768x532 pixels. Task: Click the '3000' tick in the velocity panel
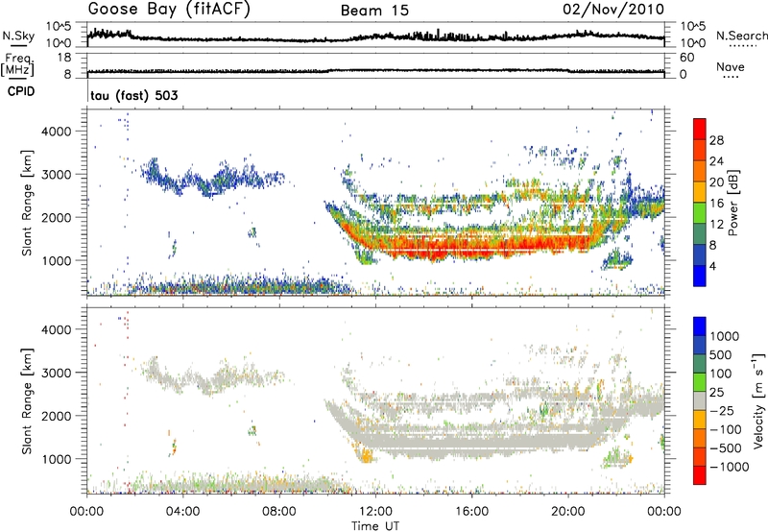[x=57, y=373]
